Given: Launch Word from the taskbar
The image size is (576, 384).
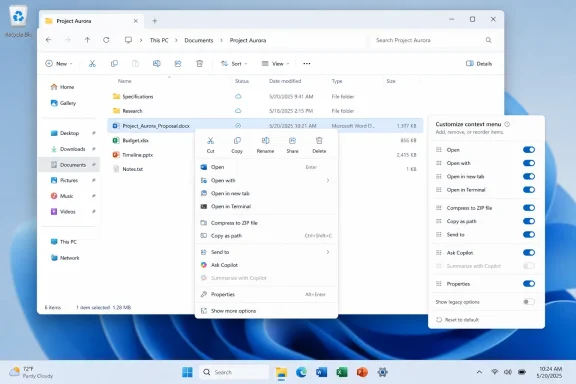Looking at the screenshot, I should click(321, 372).
